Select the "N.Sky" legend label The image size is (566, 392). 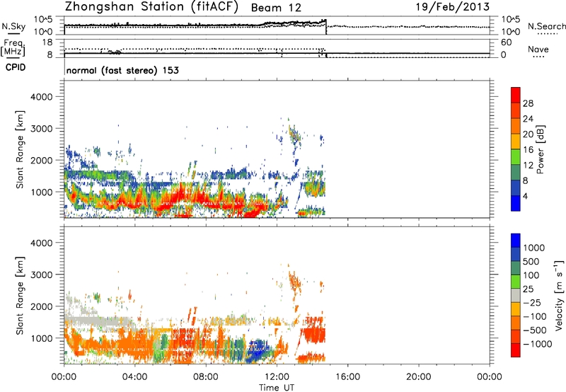13,27
